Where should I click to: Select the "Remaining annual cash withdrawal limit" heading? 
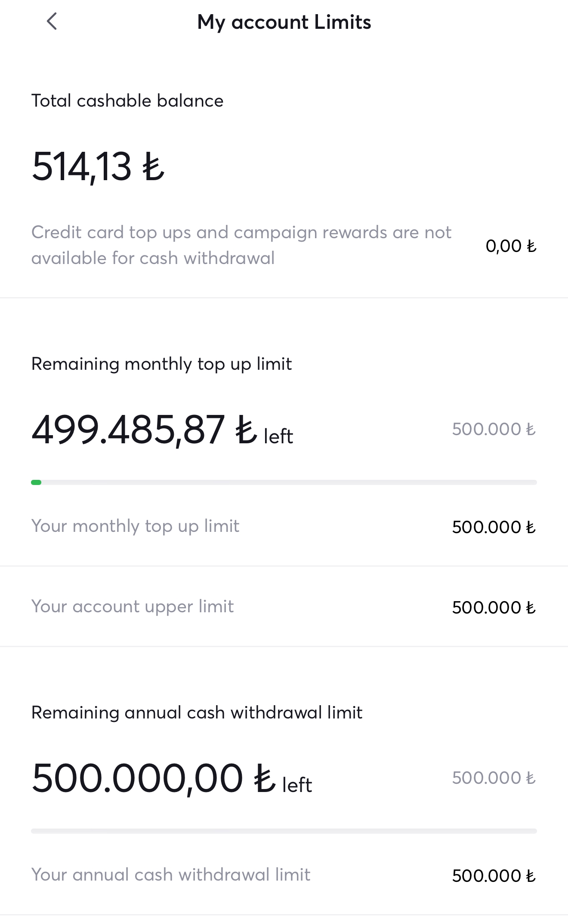pyautogui.click(x=197, y=713)
